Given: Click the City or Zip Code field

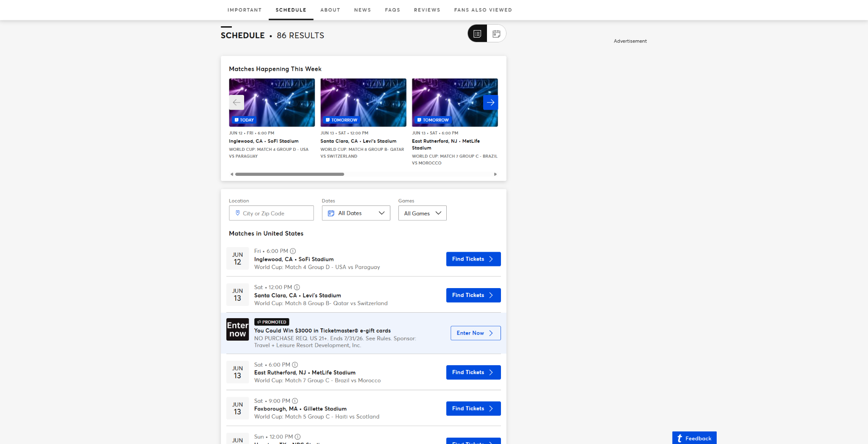Looking at the screenshot, I should (271, 213).
